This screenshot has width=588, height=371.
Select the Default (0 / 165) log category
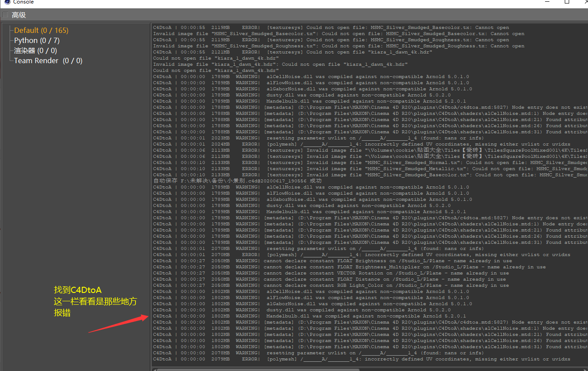click(41, 30)
